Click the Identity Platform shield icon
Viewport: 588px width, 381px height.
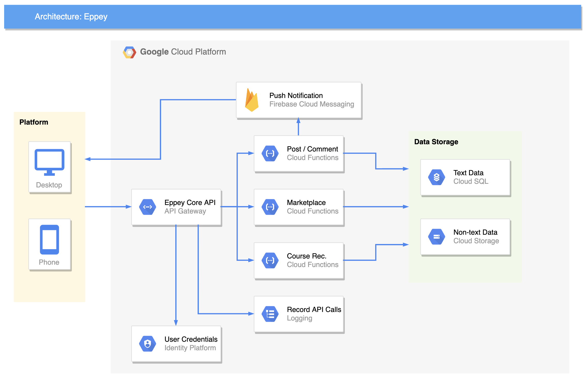[x=147, y=344]
